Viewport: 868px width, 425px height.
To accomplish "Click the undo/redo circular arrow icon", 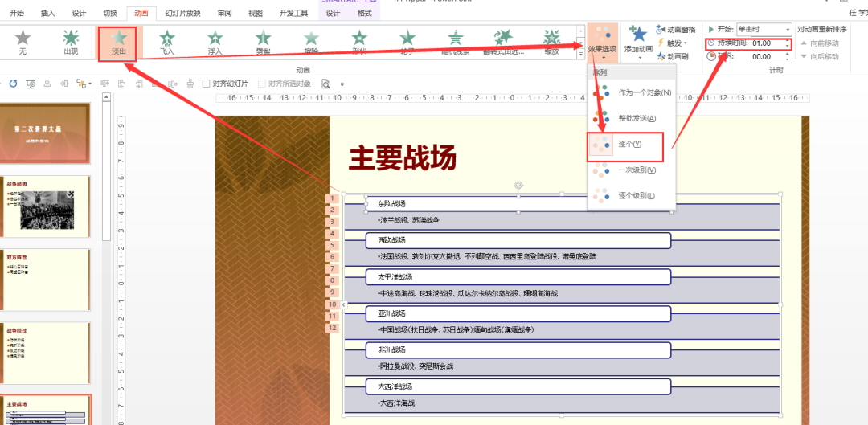I will click(x=13, y=84).
